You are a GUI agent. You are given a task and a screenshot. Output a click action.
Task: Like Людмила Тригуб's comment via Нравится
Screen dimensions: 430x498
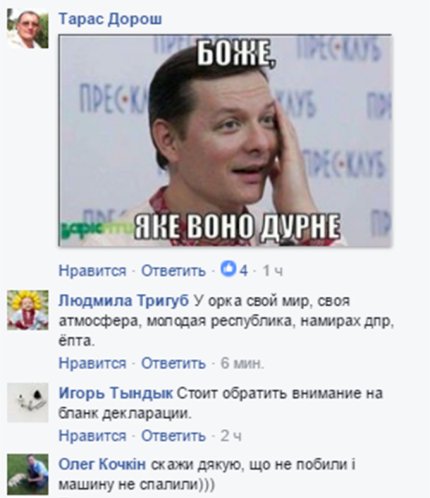[x=93, y=363]
